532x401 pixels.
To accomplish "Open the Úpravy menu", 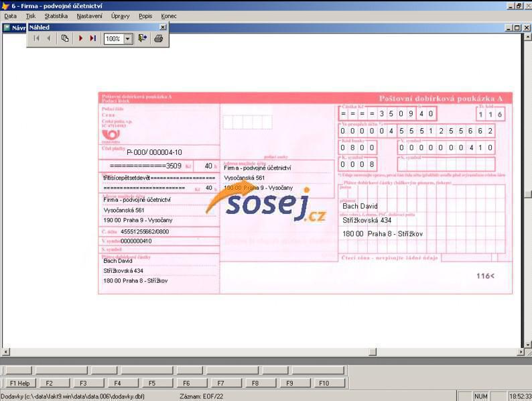I will click(x=120, y=16).
